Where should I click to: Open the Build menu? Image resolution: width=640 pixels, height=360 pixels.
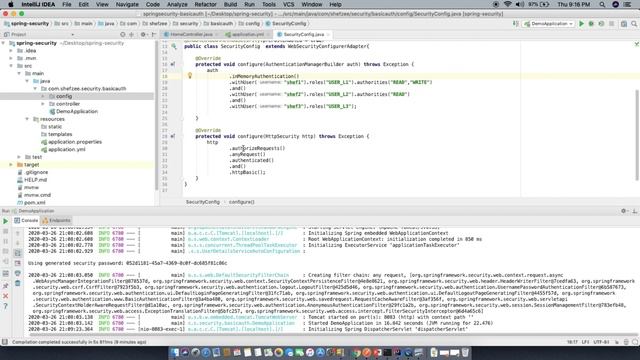[230, 4]
